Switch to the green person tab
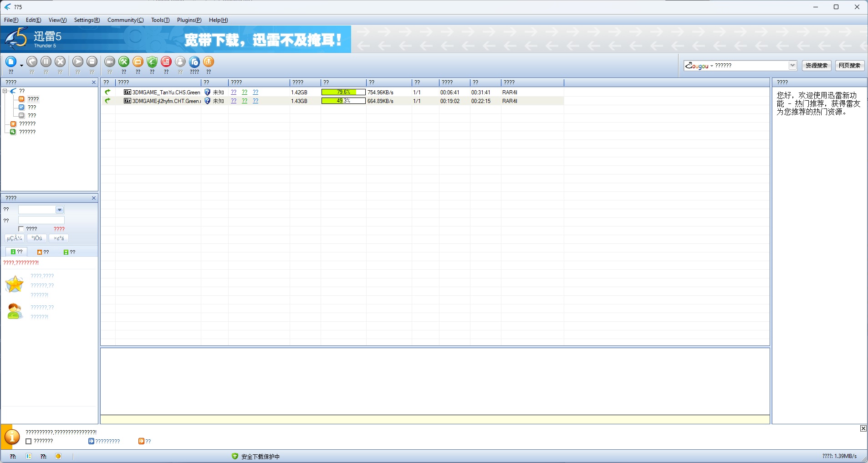Viewport: 868px width, 463px height. (x=69, y=252)
